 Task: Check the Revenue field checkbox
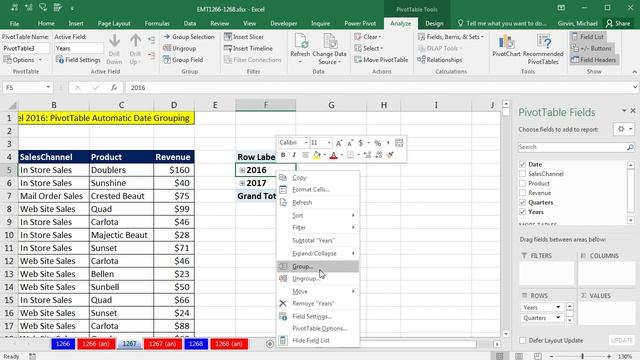(522, 193)
